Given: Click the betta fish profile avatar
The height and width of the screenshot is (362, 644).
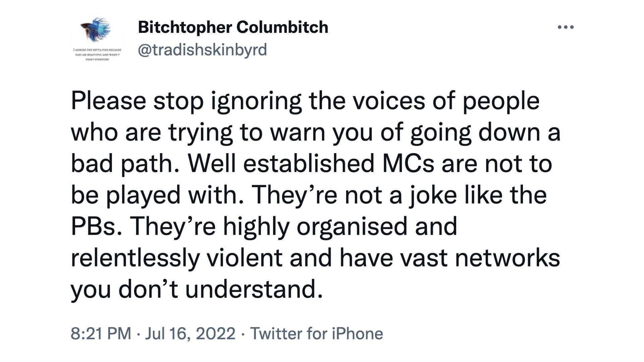Looking at the screenshot, I should [x=97, y=39].
